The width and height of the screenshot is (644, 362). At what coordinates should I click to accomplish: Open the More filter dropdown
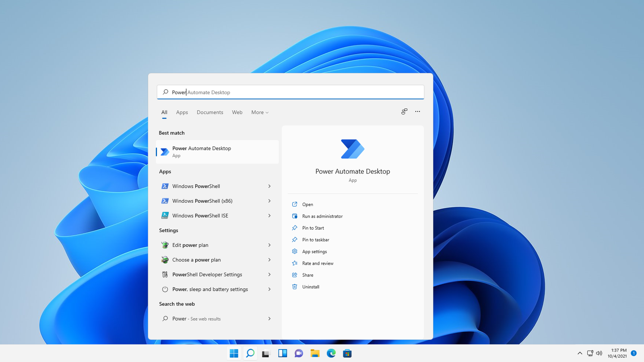point(260,112)
